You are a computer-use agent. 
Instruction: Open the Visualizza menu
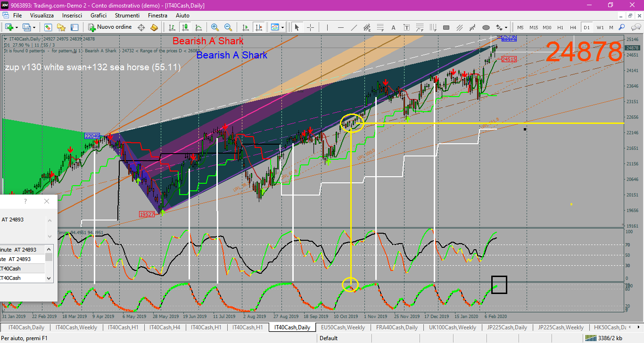[42, 16]
